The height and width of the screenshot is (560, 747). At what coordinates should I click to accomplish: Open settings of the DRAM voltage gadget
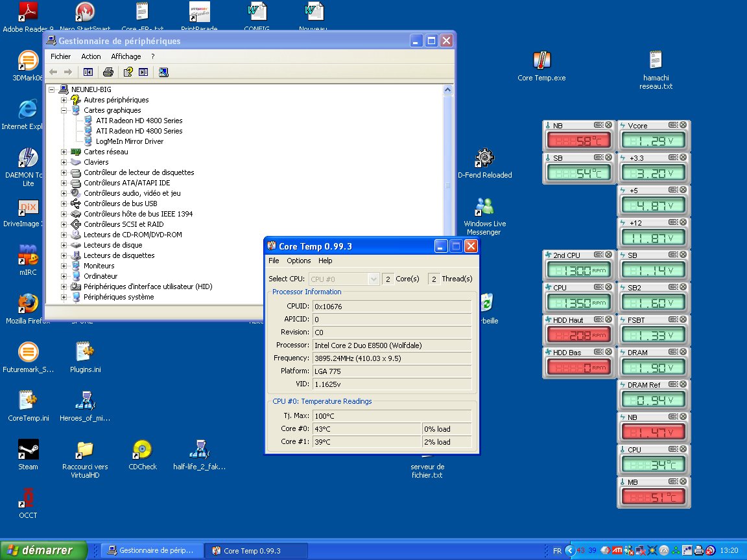tap(673, 351)
